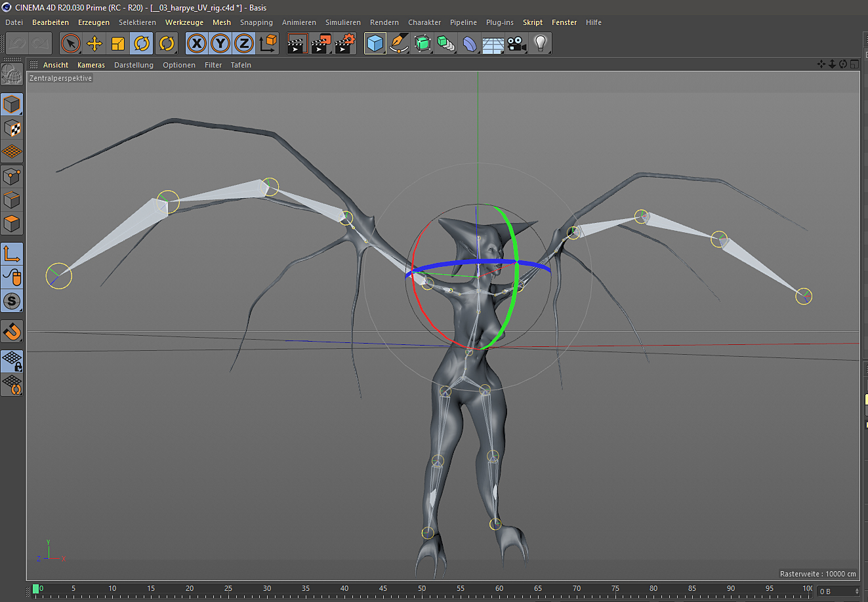Click frame 50 on the timeline ruler
Image resolution: width=868 pixels, height=602 pixels.
(x=422, y=589)
